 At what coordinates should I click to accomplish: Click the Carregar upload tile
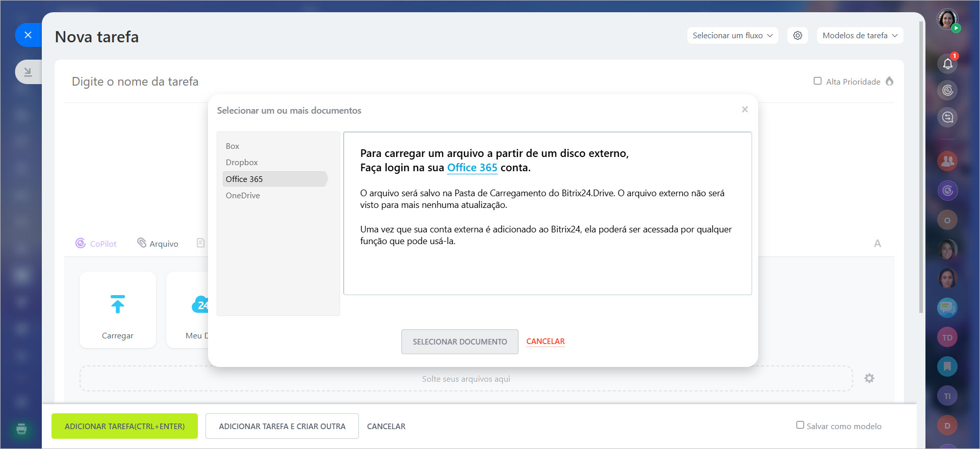[x=118, y=310]
